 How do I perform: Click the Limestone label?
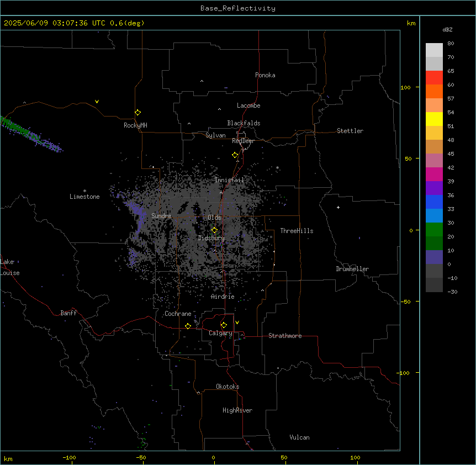[84, 197]
